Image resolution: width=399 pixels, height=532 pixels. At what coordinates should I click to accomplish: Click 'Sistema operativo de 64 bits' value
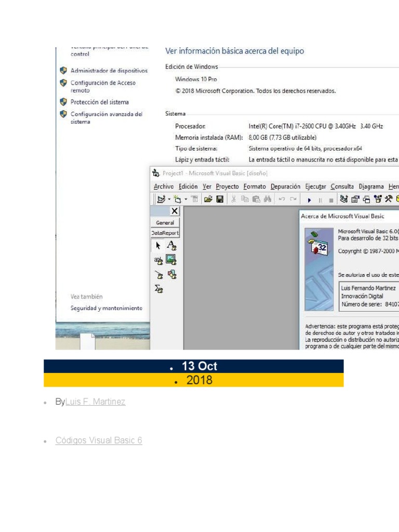tap(305, 148)
